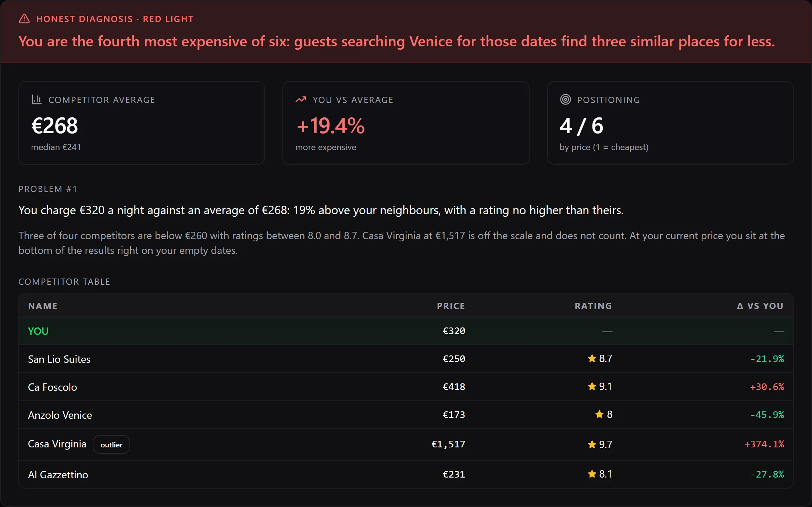
Task: Click the COMPETITOR TABLE section label
Action: coord(64,281)
